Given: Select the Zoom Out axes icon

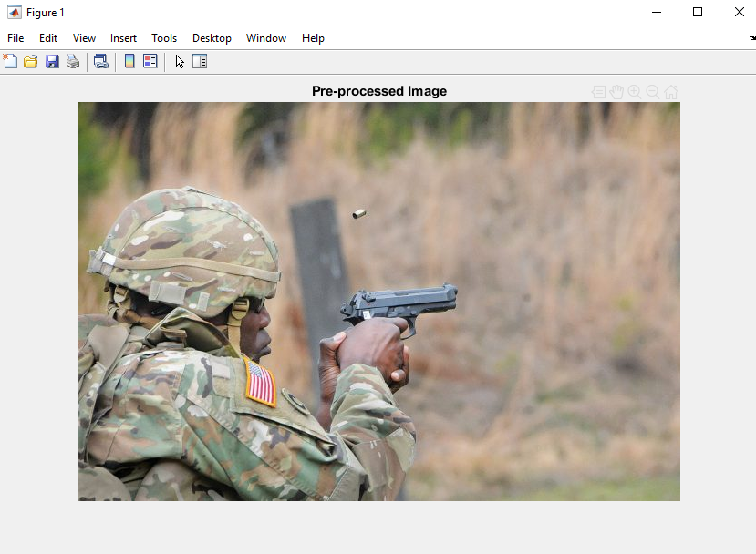Looking at the screenshot, I should [653, 92].
